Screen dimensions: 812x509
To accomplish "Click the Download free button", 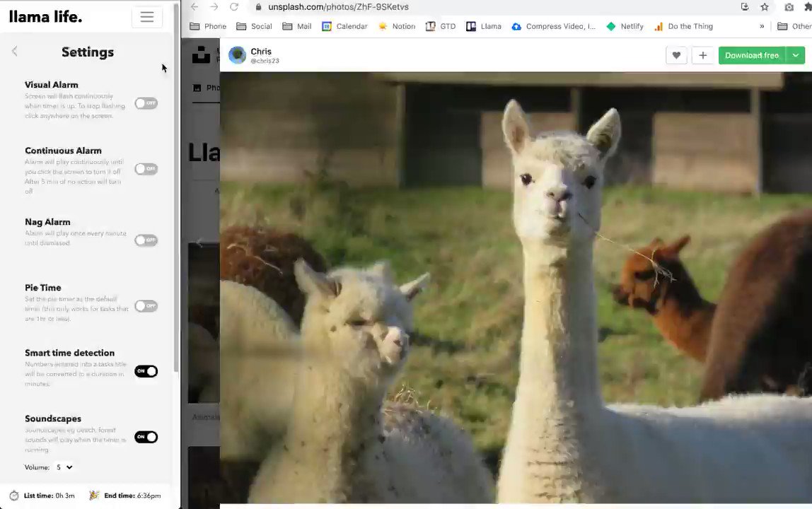I will tap(752, 55).
